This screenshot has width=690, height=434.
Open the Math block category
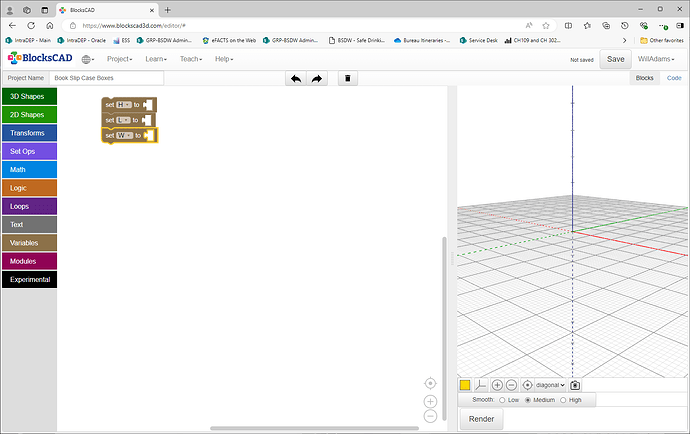(29, 169)
